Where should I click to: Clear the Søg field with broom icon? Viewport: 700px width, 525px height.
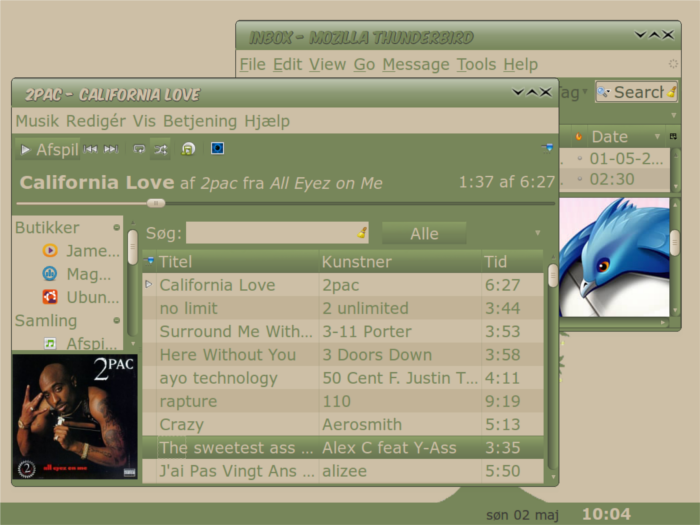click(362, 233)
